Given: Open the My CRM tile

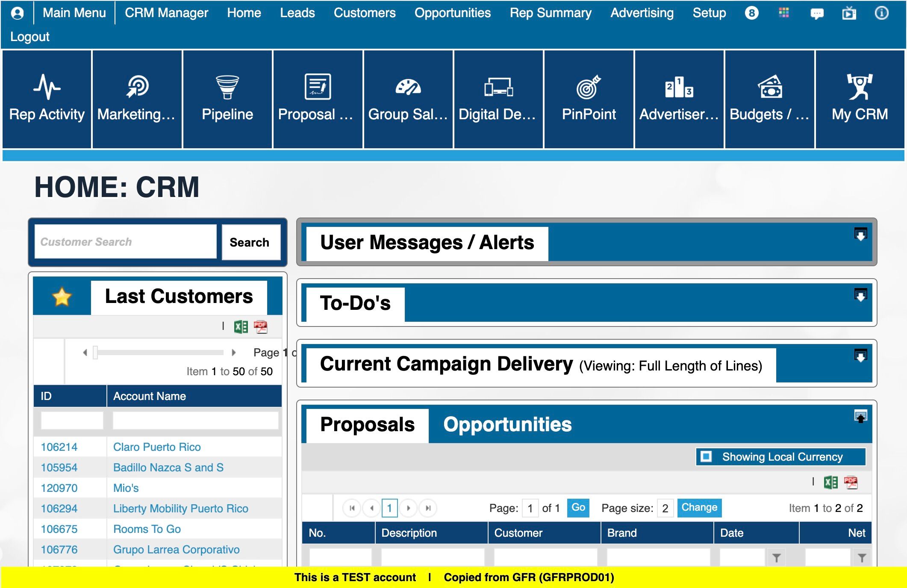Looking at the screenshot, I should coord(860,99).
